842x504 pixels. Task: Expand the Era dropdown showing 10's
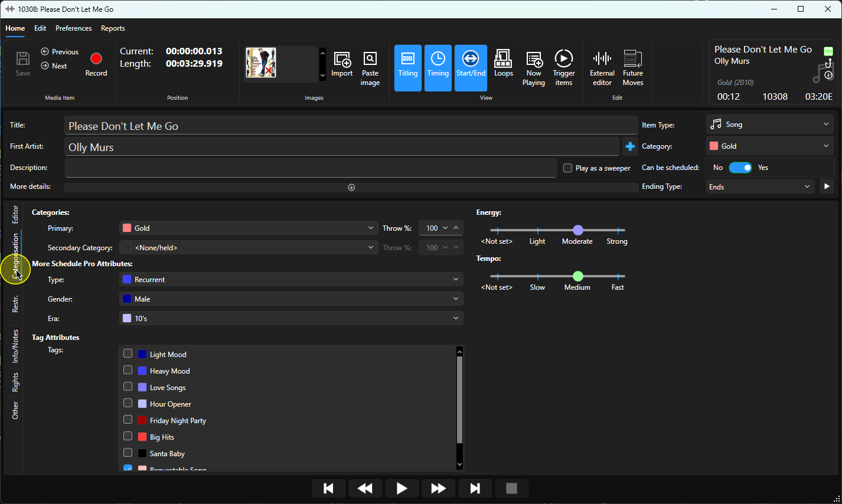[x=291, y=318]
